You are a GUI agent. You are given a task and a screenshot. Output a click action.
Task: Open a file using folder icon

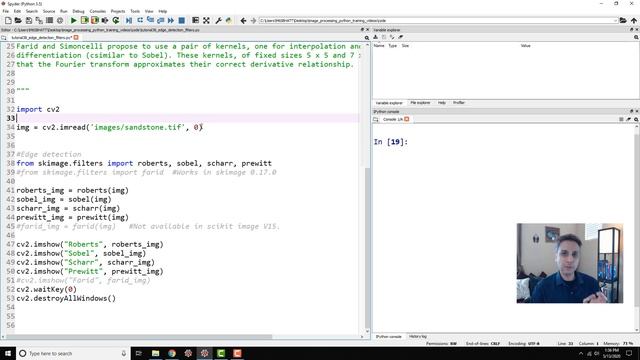pyautogui.click(x=18, y=20)
